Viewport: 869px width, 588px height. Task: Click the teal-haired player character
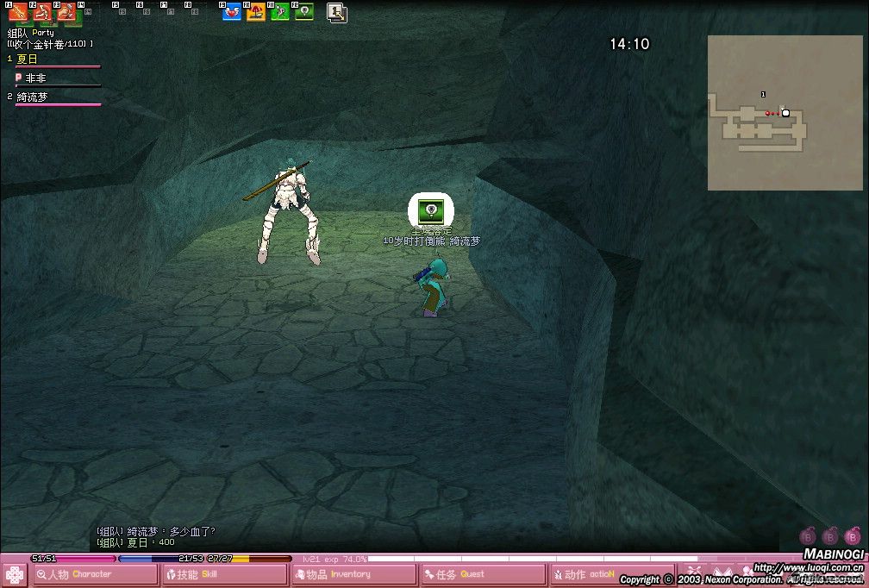(x=432, y=285)
